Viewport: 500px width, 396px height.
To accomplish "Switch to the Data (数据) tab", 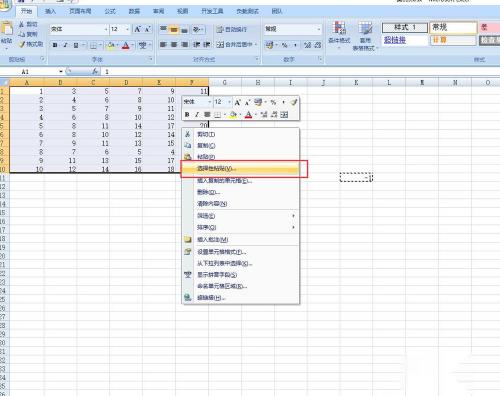I will 134,11.
